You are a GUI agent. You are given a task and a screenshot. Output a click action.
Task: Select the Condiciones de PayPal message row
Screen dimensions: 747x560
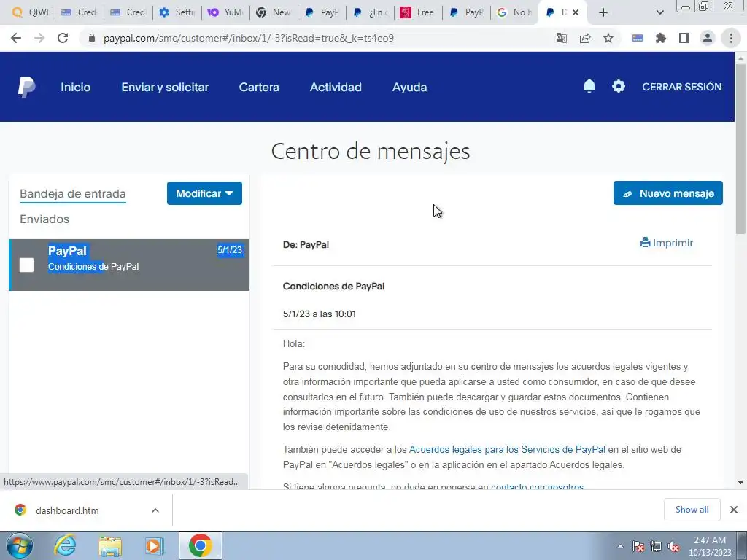point(129,265)
